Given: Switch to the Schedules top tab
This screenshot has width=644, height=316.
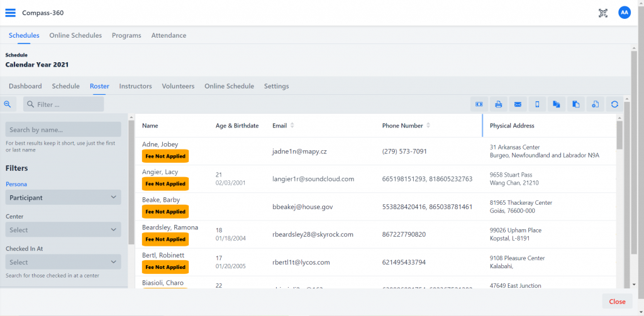Looking at the screenshot, I should pos(24,35).
